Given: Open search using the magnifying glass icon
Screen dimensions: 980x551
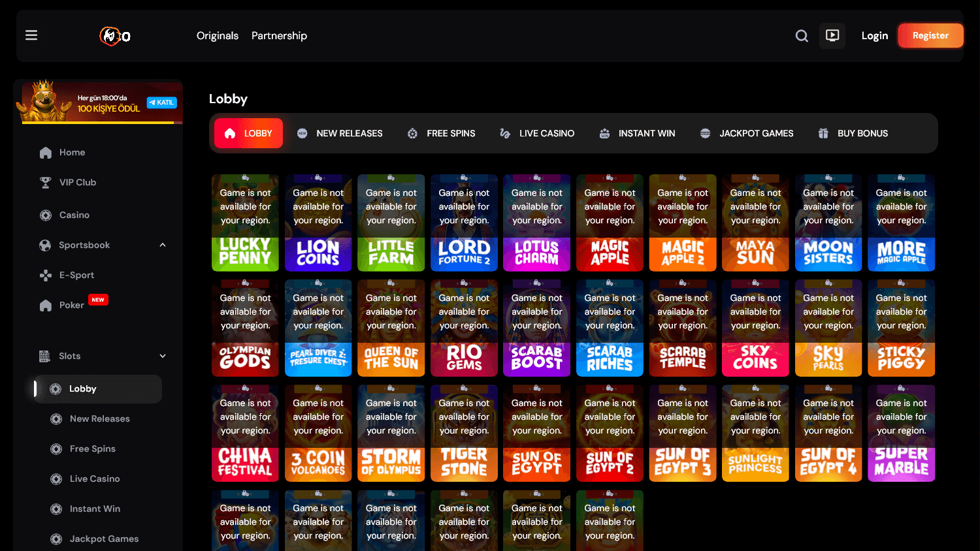Looking at the screenshot, I should [802, 35].
